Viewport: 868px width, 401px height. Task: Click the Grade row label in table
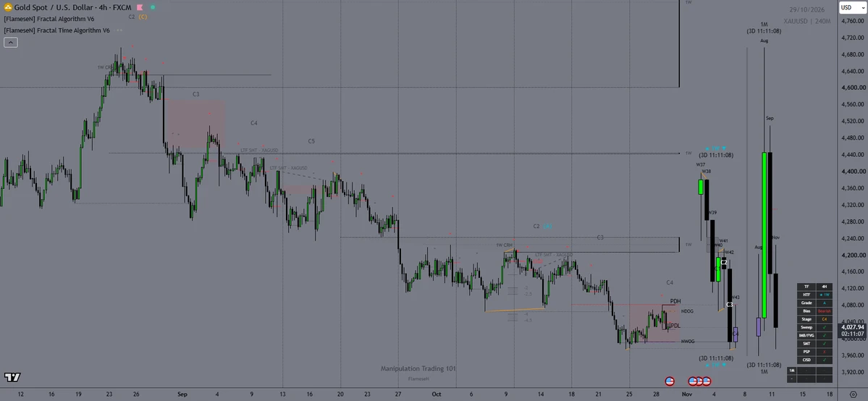(806, 303)
